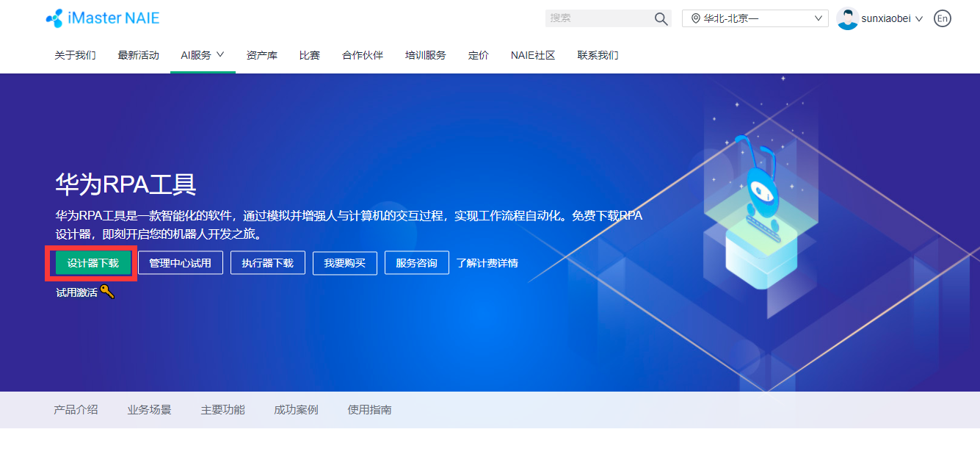
Task: Switch language with the En icon
Action: pyautogui.click(x=942, y=18)
